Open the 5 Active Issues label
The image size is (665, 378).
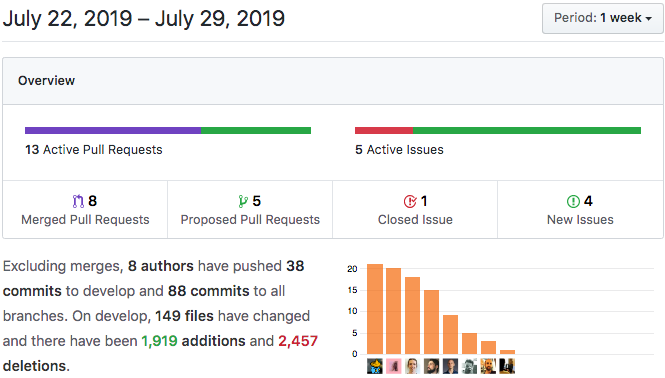point(400,150)
